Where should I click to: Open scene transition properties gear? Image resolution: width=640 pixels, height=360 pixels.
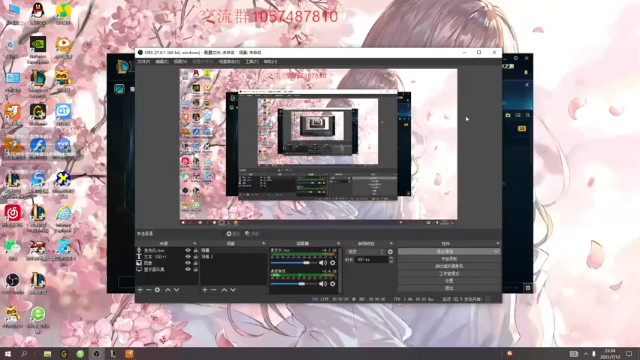pos(390,252)
